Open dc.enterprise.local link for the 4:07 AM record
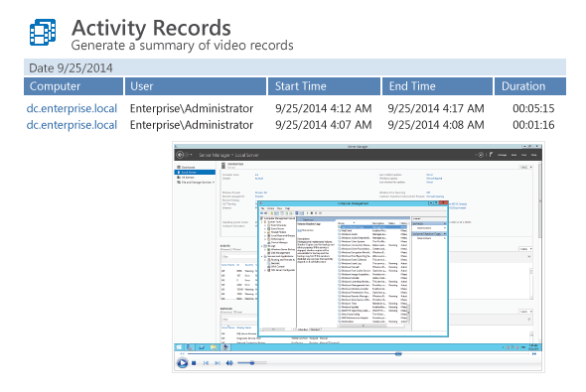 click(x=72, y=125)
